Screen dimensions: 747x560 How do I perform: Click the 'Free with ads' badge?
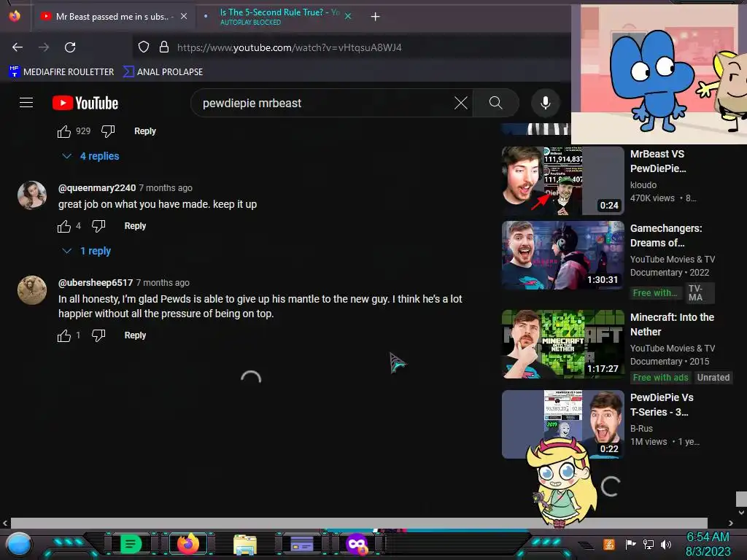tap(660, 377)
